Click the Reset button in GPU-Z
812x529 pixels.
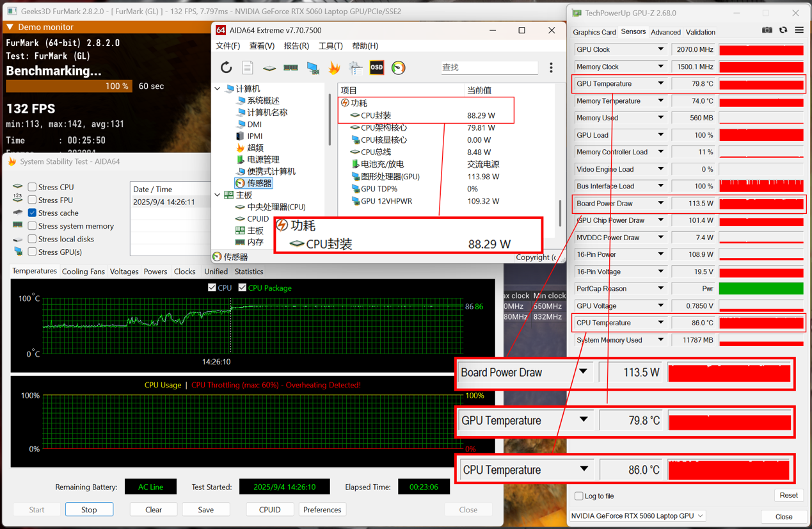click(x=789, y=495)
